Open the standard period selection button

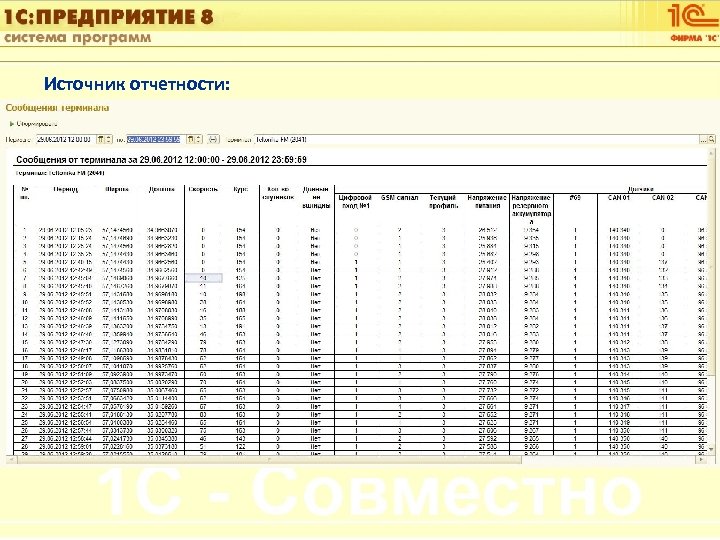tap(214, 139)
